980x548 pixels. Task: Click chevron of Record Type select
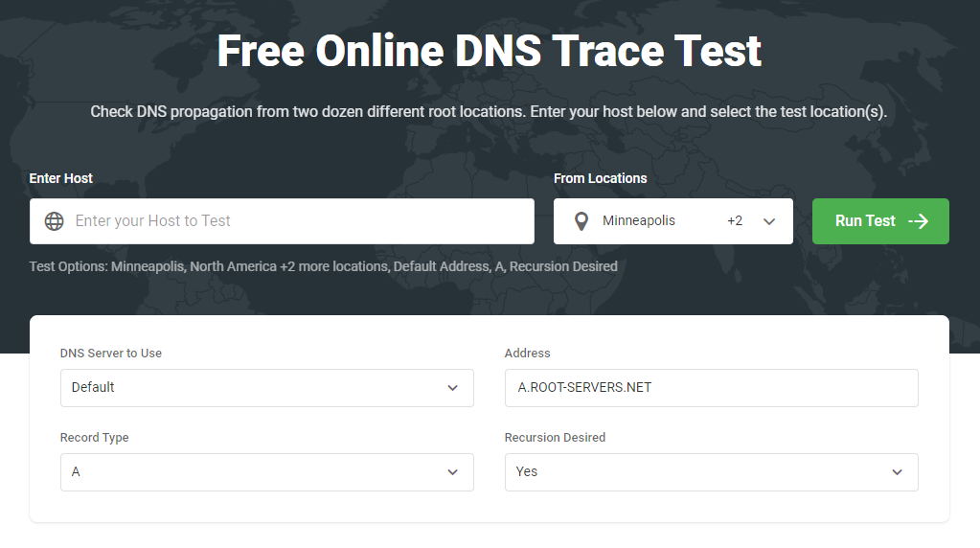click(x=452, y=472)
